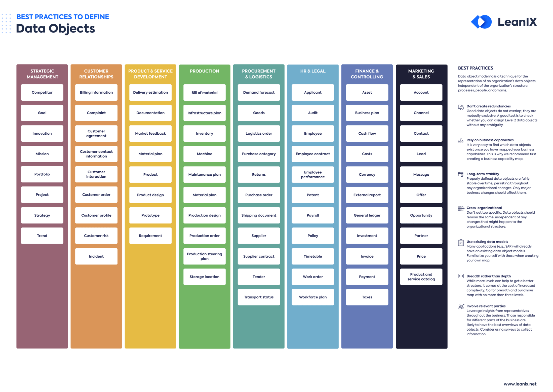
Task: Select the Logistics order card
Action: click(x=258, y=133)
